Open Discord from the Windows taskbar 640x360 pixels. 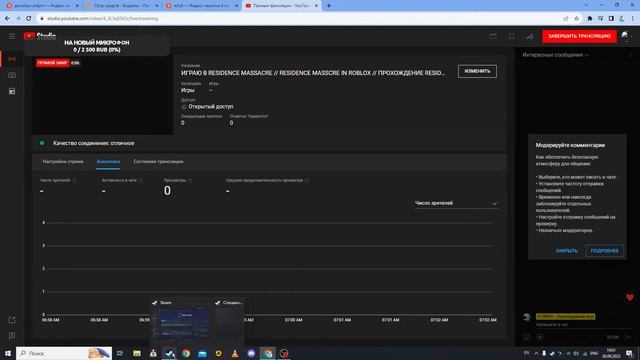coord(251,353)
